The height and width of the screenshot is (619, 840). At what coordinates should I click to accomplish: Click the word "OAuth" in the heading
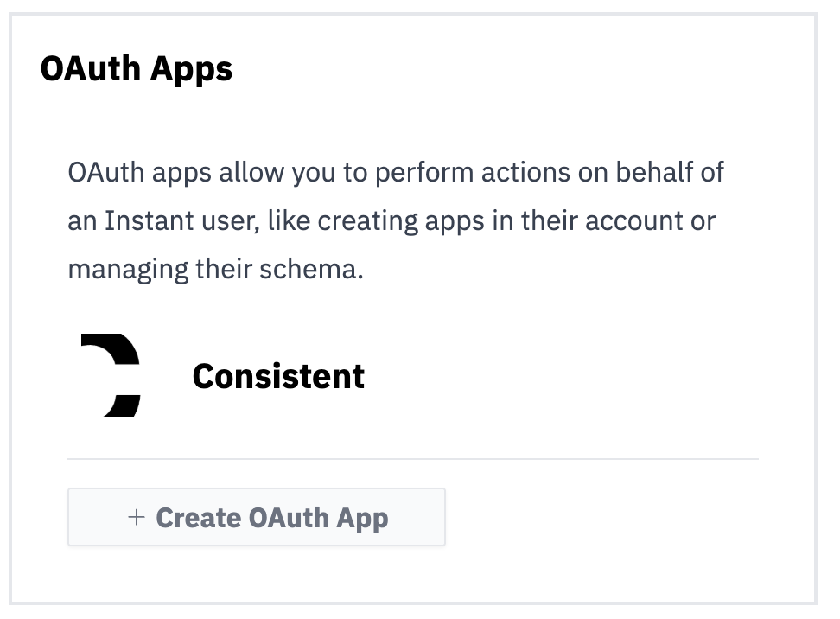pos(90,69)
